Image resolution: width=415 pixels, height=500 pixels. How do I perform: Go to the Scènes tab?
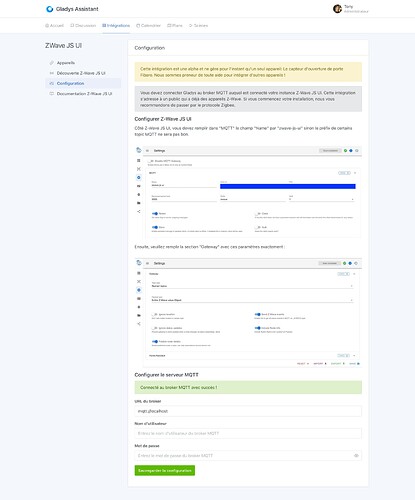(198, 26)
